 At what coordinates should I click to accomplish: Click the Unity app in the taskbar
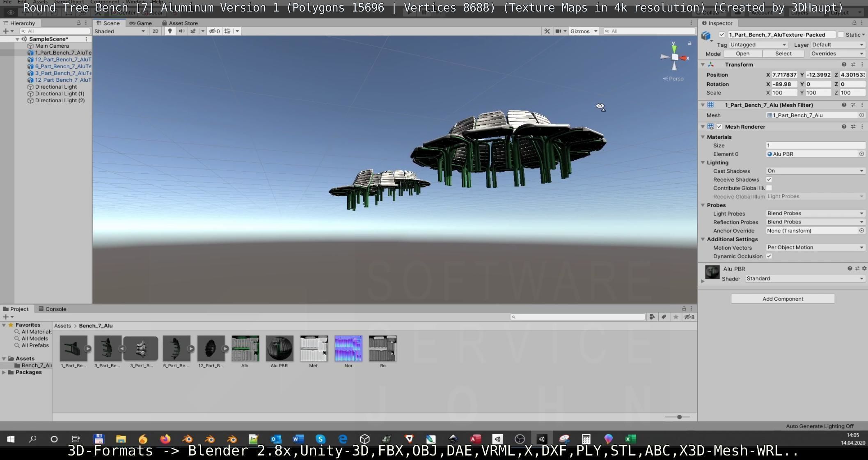[x=542, y=439]
